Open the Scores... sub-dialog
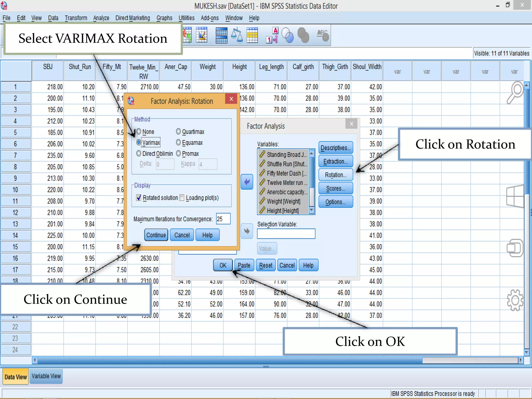532x399 pixels. tap(336, 188)
